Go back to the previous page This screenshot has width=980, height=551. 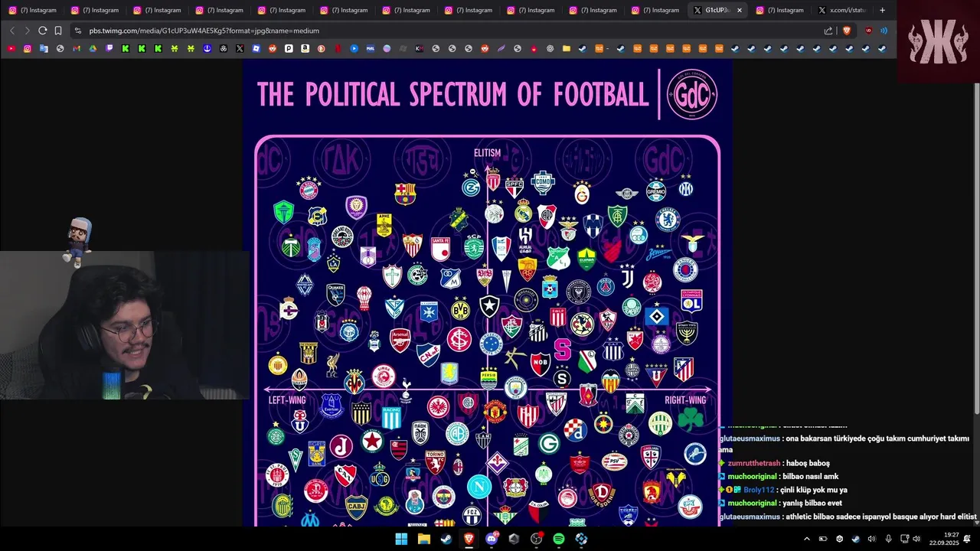(x=12, y=31)
